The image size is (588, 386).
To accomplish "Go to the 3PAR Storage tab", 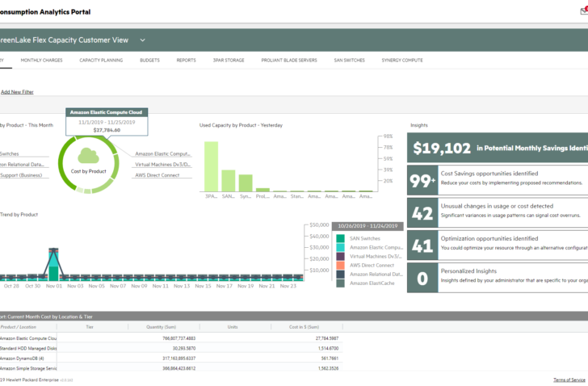I will [x=229, y=61].
